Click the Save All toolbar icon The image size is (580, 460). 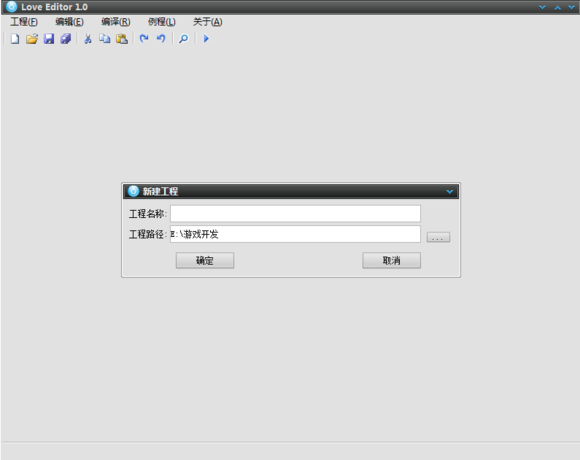point(66,38)
